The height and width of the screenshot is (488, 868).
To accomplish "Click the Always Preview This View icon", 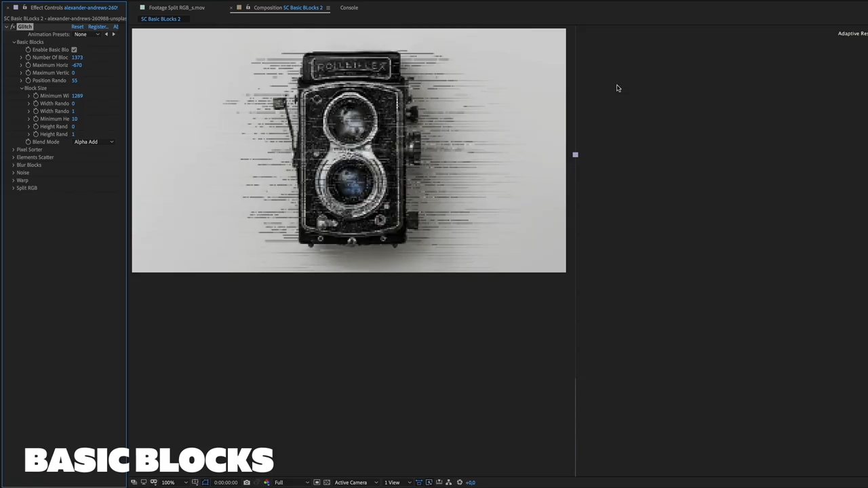I will point(134,483).
